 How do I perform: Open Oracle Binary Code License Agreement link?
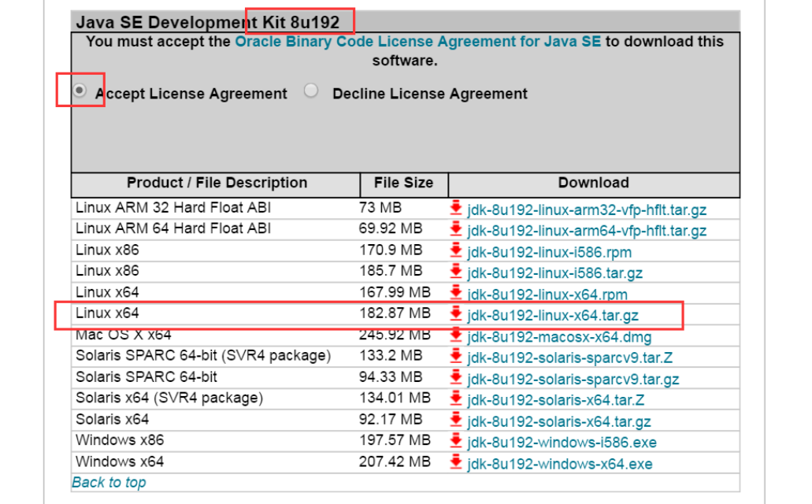click(418, 42)
